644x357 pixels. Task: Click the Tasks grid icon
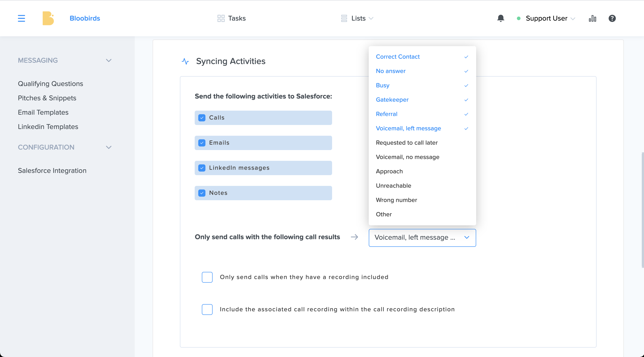221,18
